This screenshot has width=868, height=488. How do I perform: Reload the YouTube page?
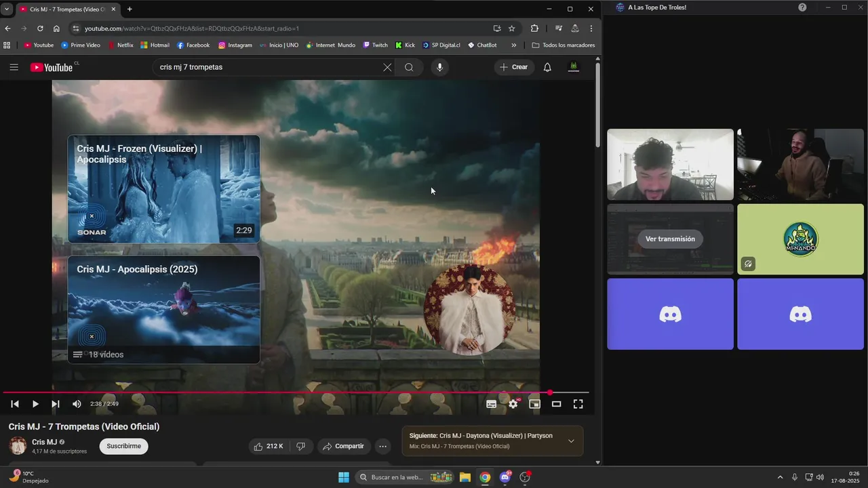[x=40, y=28]
